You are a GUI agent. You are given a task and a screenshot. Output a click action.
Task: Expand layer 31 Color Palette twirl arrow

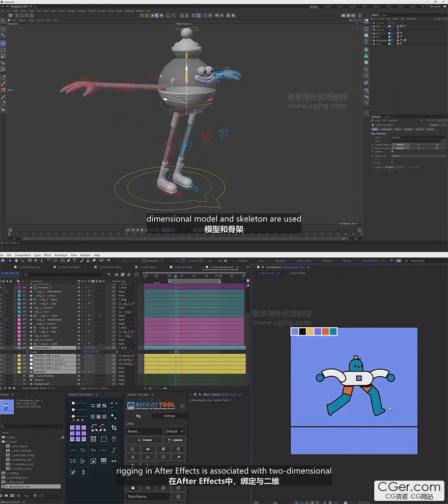[15, 376]
